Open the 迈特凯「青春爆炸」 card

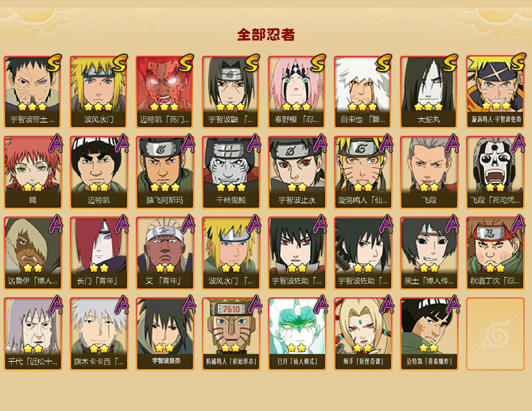pyautogui.click(x=429, y=334)
